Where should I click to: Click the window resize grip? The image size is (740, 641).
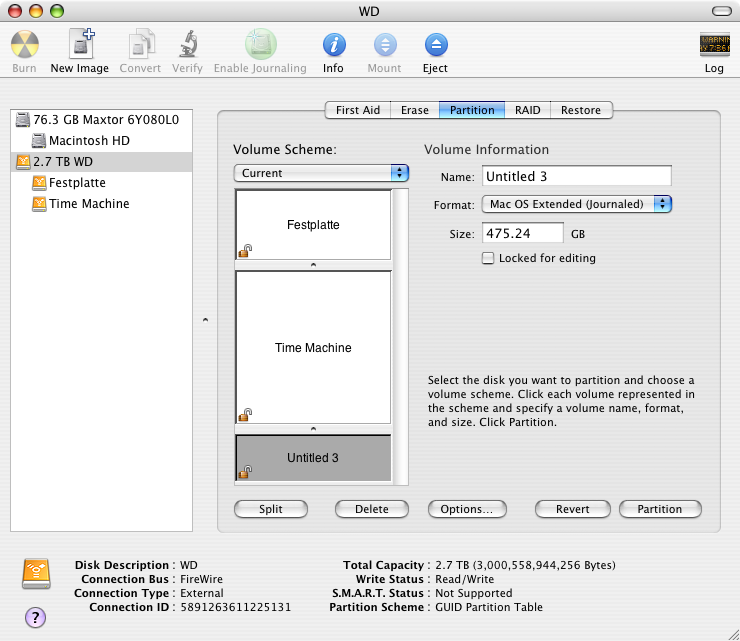(733, 634)
